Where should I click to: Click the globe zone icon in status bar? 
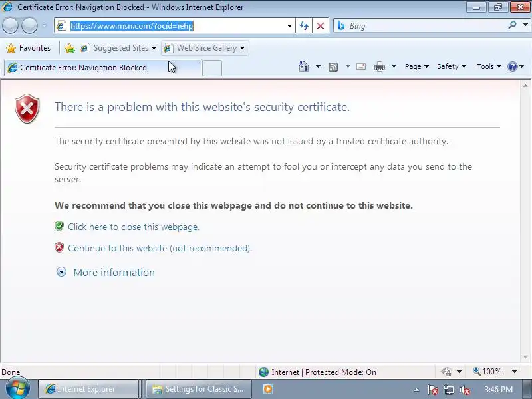point(263,372)
